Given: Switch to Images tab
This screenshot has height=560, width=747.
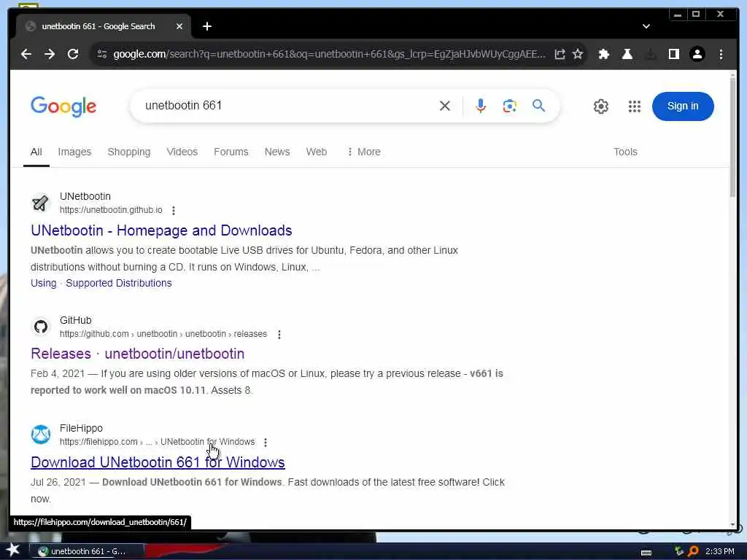Looking at the screenshot, I should (x=74, y=152).
